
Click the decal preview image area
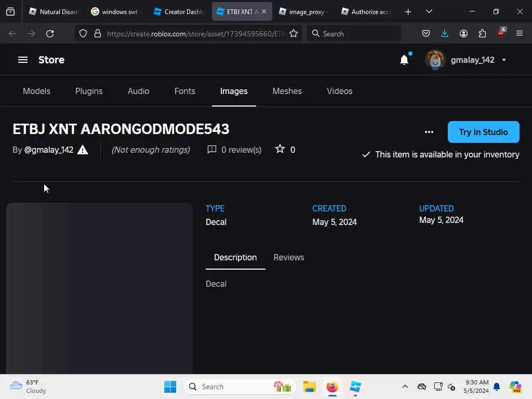pyautogui.click(x=99, y=288)
